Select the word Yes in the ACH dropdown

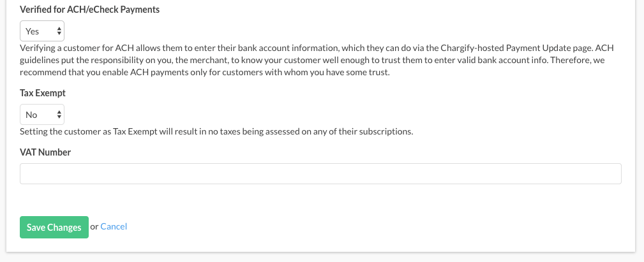32,31
